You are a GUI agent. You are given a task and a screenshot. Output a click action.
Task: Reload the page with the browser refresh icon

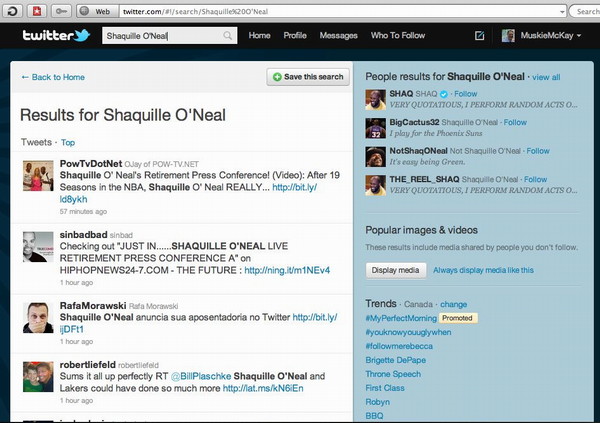point(12,11)
